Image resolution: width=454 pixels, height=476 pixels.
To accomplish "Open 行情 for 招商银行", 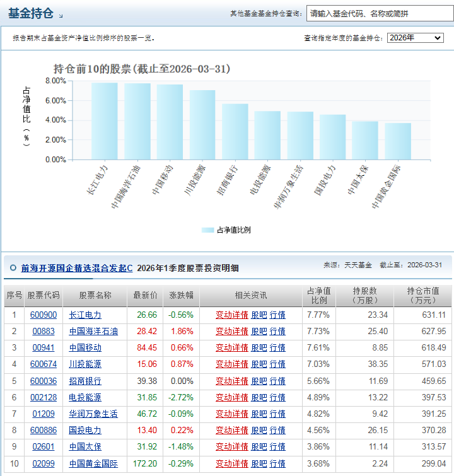I will pos(277,381).
